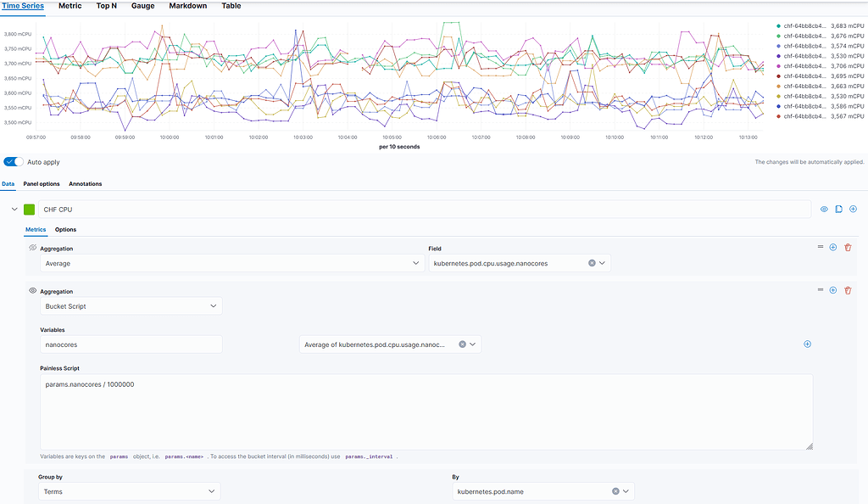The width and height of the screenshot is (868, 504).
Task: Open the Bucket Script aggregation dropdown
Action: [x=131, y=306]
